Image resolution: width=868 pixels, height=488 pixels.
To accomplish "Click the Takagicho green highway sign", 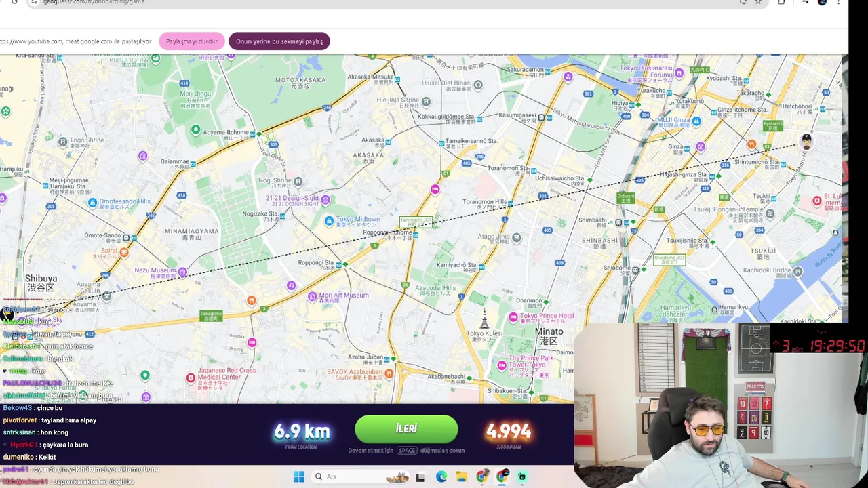I will (211, 316).
